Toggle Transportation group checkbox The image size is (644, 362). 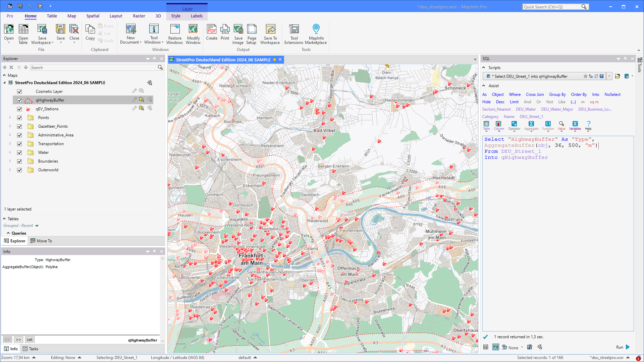(19, 144)
